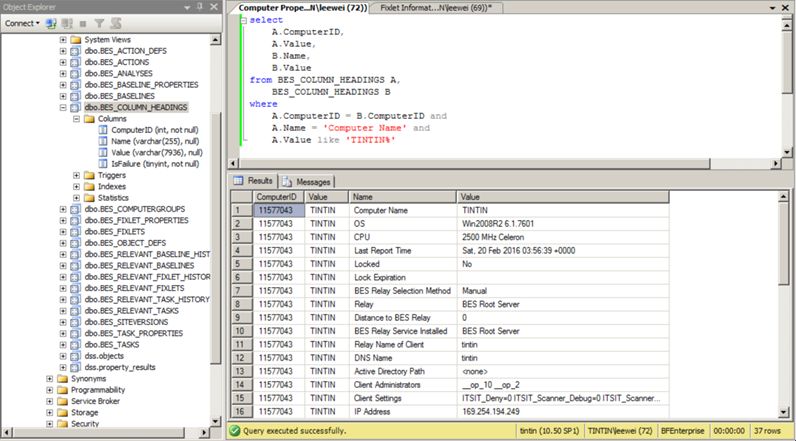Click the Name column header in results
The width and height of the screenshot is (796, 441).
click(403, 197)
